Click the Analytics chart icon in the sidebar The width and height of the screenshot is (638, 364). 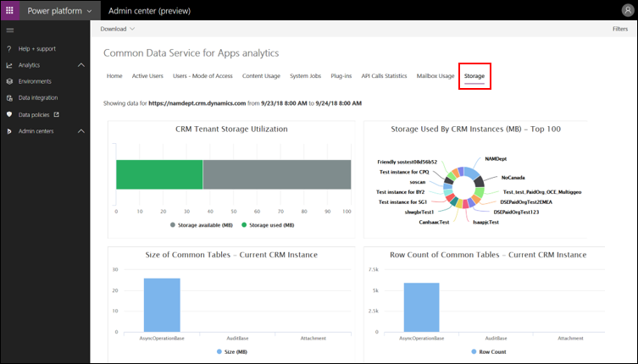9,65
